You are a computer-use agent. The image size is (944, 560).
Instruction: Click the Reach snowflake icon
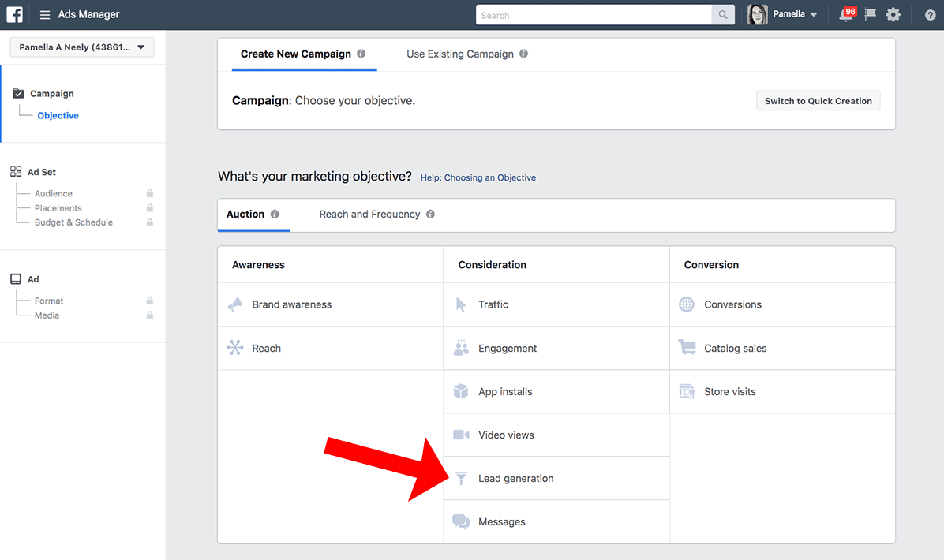point(234,348)
